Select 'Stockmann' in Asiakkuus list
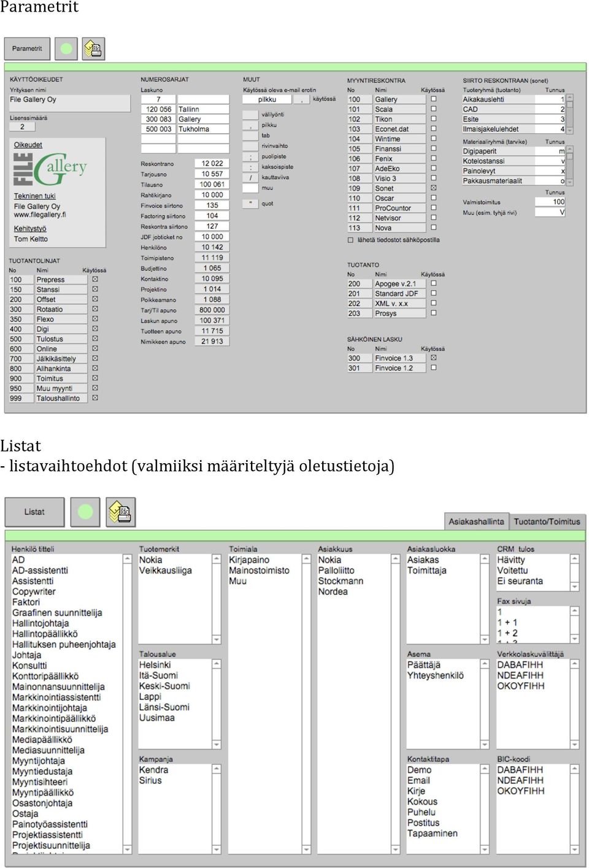The height and width of the screenshot is (868, 589). tap(341, 580)
